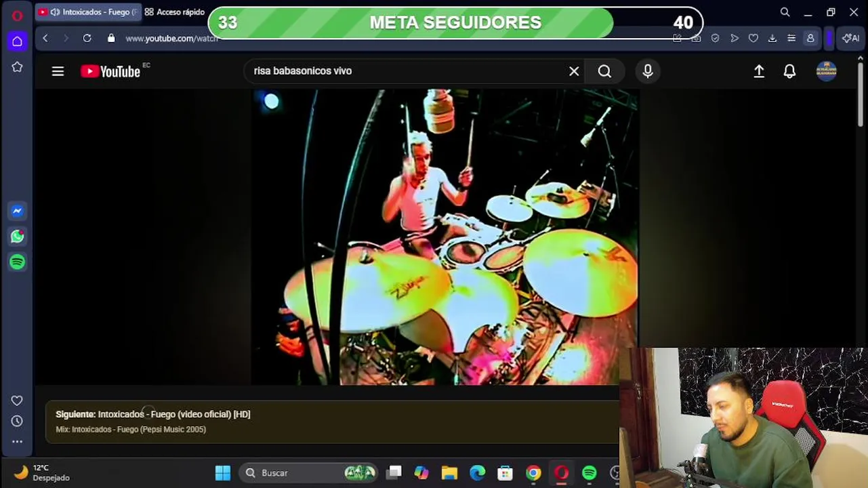This screenshot has width=868, height=488.
Task: Open the bookmarks star in Opera sidebar
Action: point(17,67)
